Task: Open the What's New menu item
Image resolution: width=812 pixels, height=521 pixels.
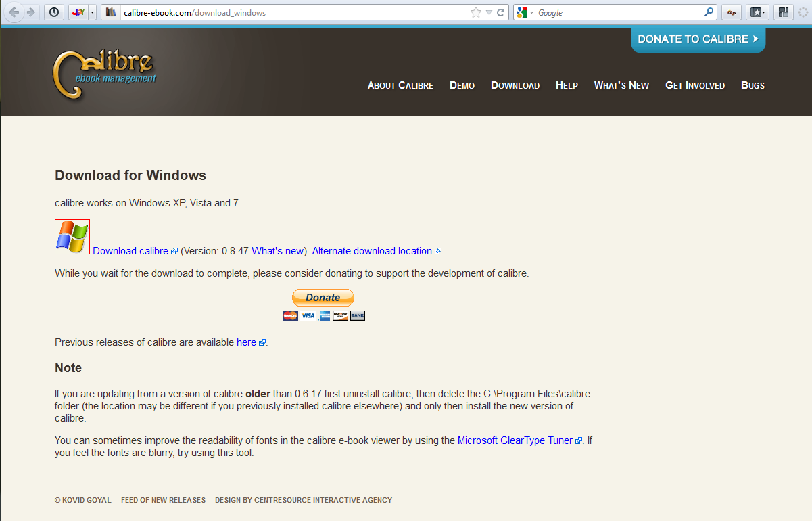Action: point(621,85)
